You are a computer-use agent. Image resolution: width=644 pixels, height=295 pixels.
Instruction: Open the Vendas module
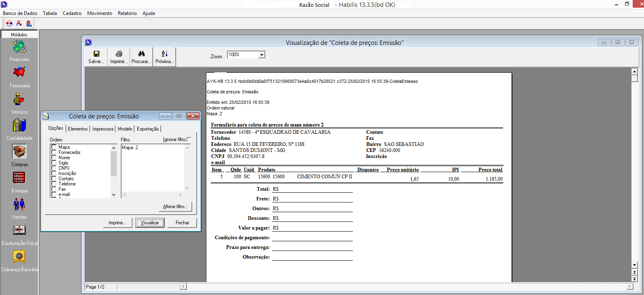click(x=19, y=204)
